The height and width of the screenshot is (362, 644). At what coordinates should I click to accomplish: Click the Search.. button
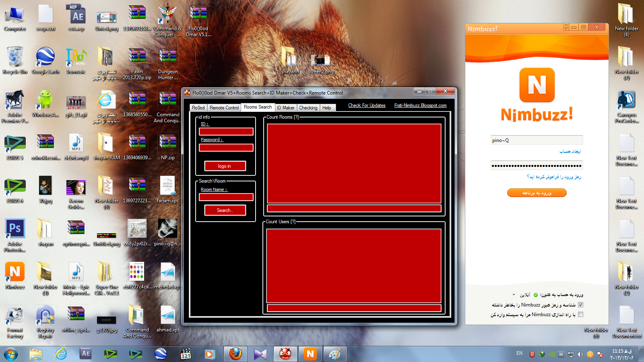(225, 210)
